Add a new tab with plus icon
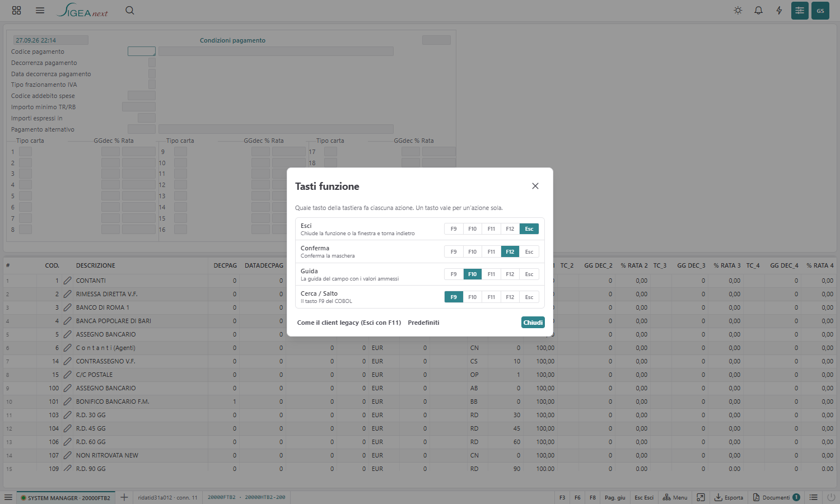The height and width of the screenshot is (504, 840). pos(124,497)
